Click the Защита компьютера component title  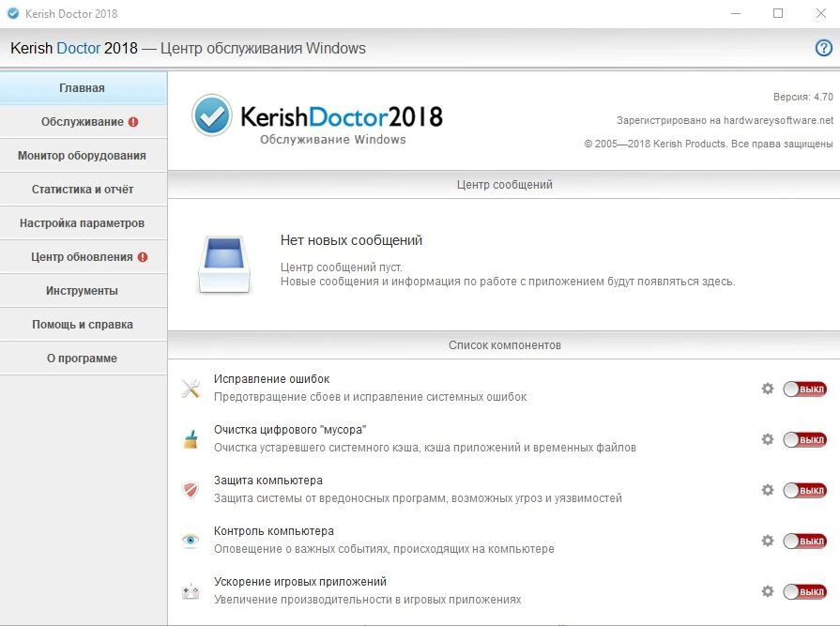coord(267,481)
